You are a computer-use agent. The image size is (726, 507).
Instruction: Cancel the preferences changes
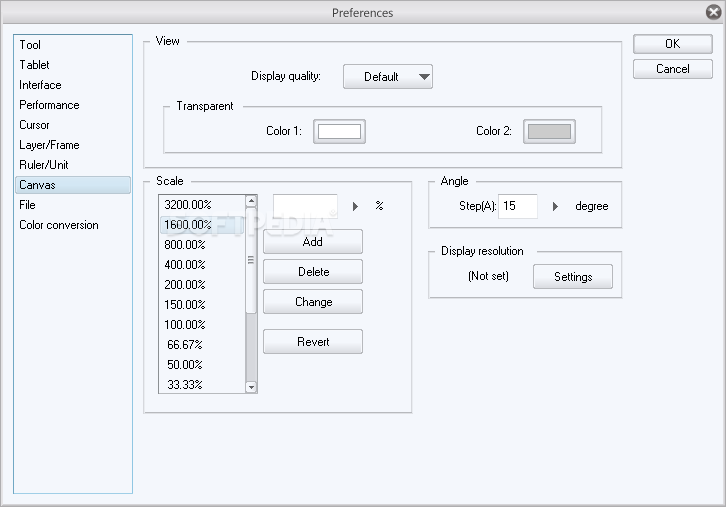(x=672, y=69)
